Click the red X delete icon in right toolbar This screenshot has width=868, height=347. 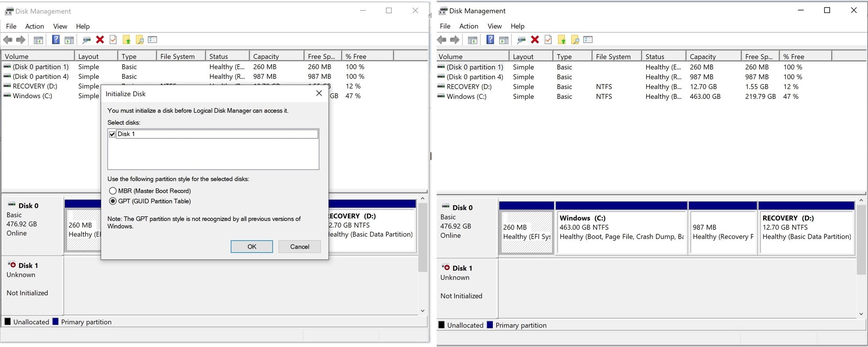[x=535, y=40]
